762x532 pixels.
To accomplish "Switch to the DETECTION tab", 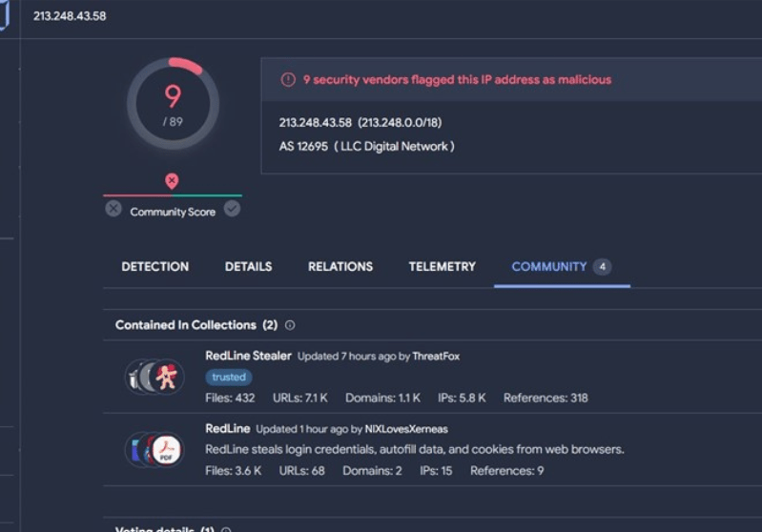I will (154, 267).
